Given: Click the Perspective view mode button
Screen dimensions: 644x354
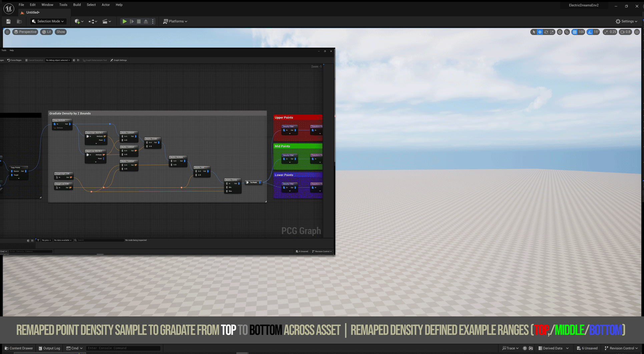Looking at the screenshot, I should point(25,32).
